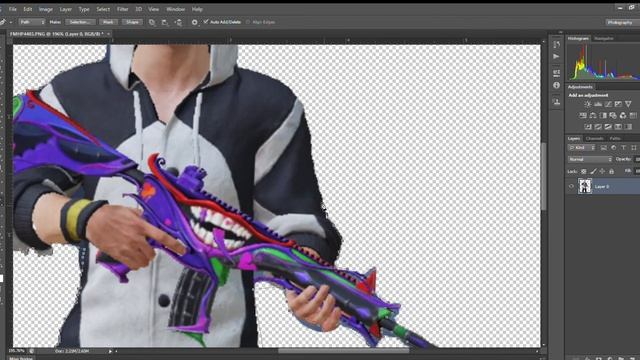Image resolution: width=640 pixels, height=360 pixels.
Task: Add a Threshold adjustment
Action: [608, 127]
